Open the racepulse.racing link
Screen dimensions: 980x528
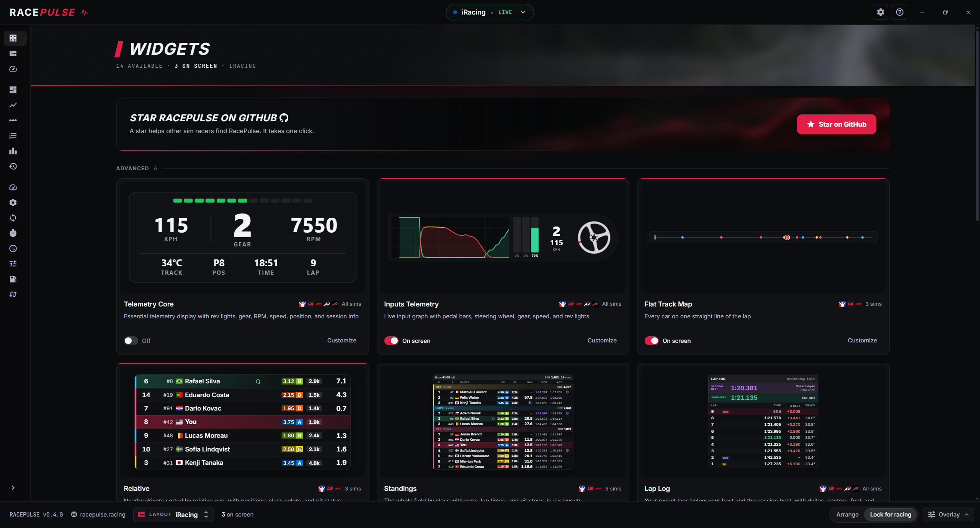pyautogui.click(x=98, y=515)
